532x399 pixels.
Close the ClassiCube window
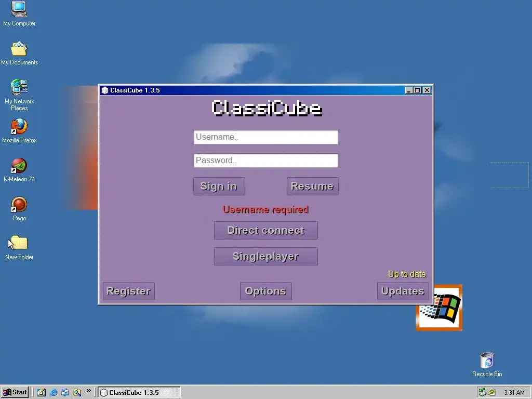(x=427, y=90)
